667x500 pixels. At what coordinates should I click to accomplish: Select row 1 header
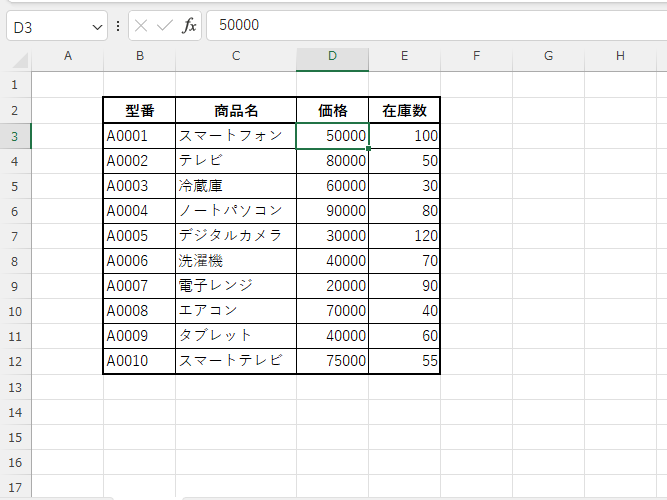click(x=15, y=85)
